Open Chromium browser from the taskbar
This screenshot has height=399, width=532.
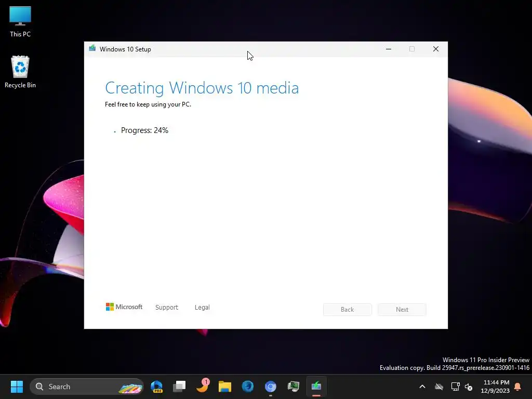coord(270,387)
